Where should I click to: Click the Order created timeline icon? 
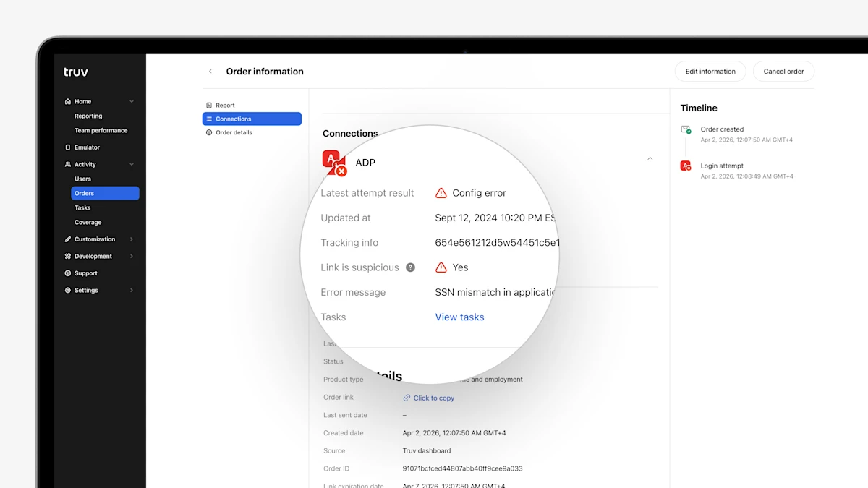(x=686, y=130)
